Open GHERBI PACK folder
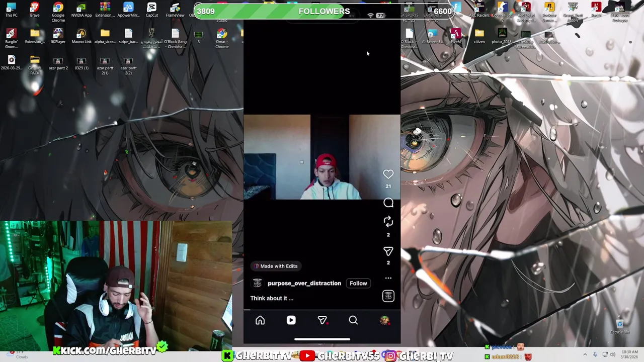 [34, 65]
